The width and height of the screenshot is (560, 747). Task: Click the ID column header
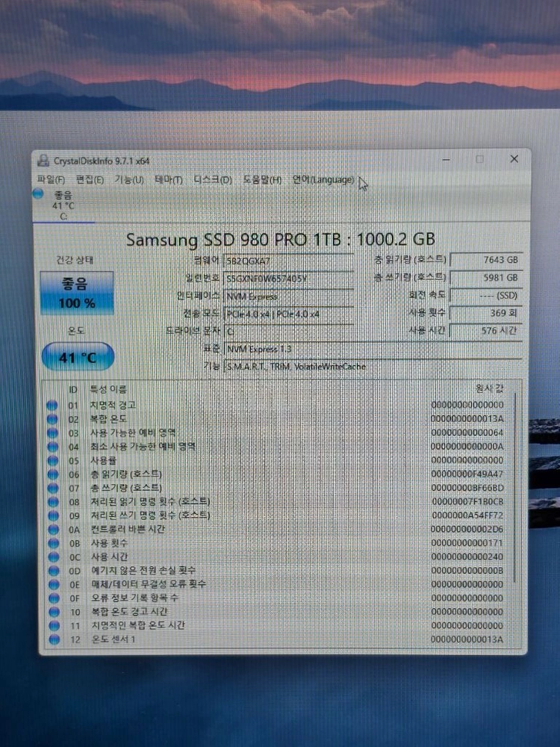click(73, 390)
